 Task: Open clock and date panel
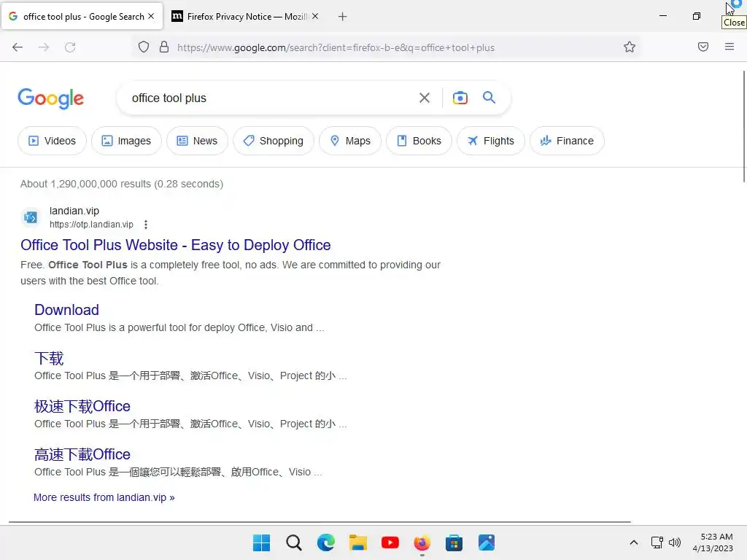[x=713, y=542]
